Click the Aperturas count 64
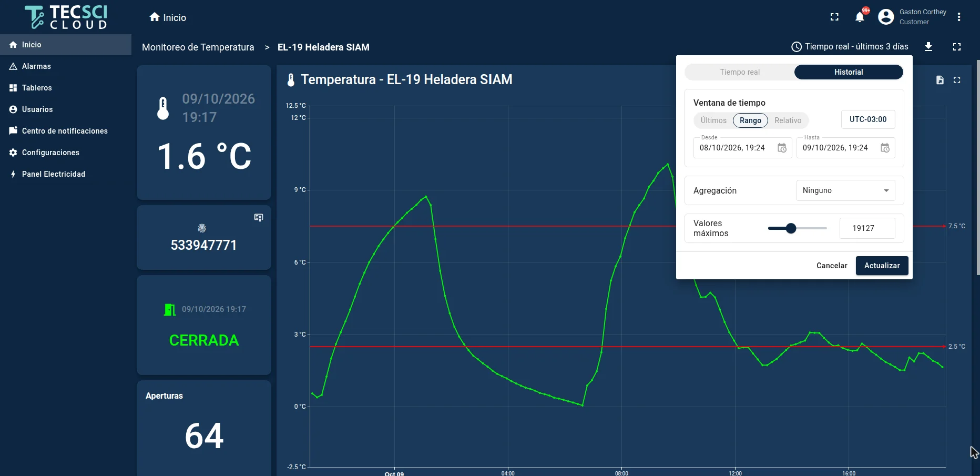This screenshot has width=980, height=476. [x=204, y=436]
